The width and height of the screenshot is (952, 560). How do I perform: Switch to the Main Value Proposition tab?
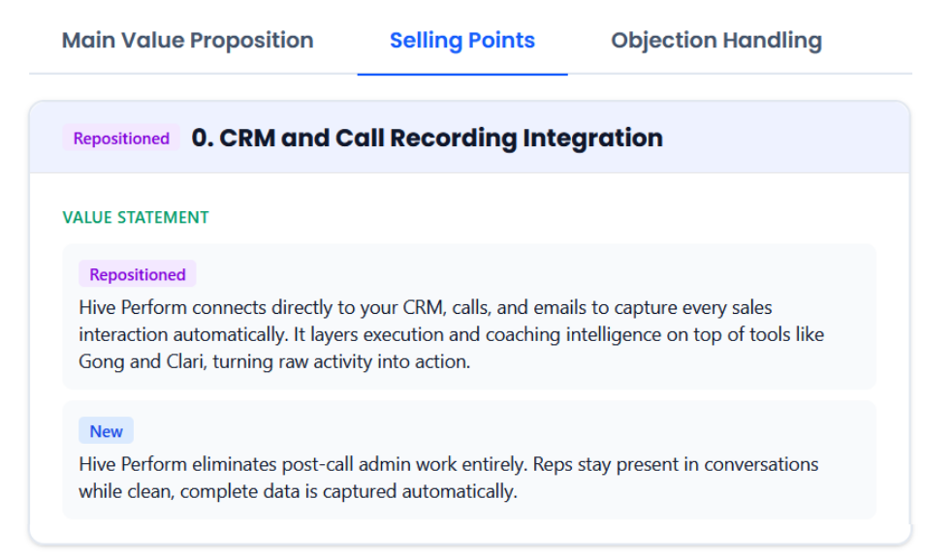[x=187, y=40]
